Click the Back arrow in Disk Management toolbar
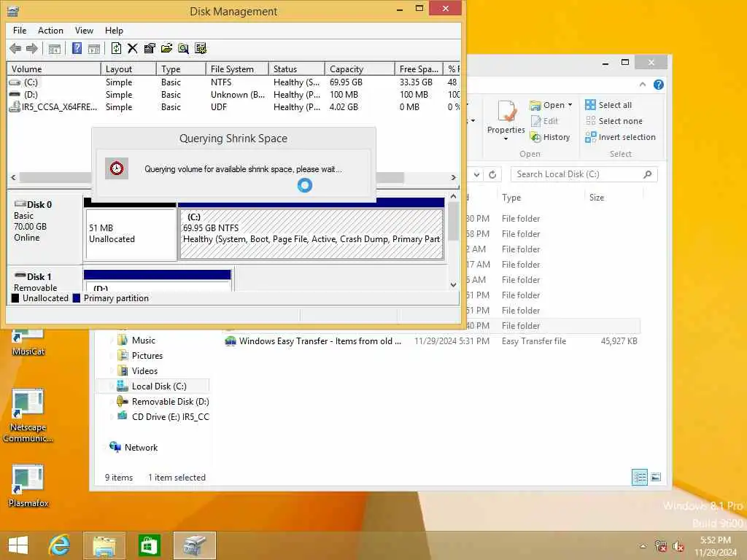 [15, 48]
